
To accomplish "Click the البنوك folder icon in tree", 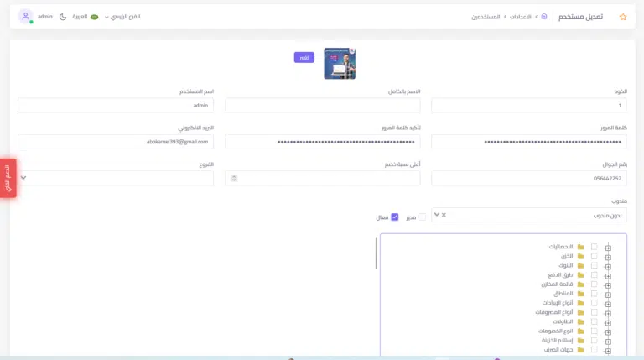I will point(580,265).
